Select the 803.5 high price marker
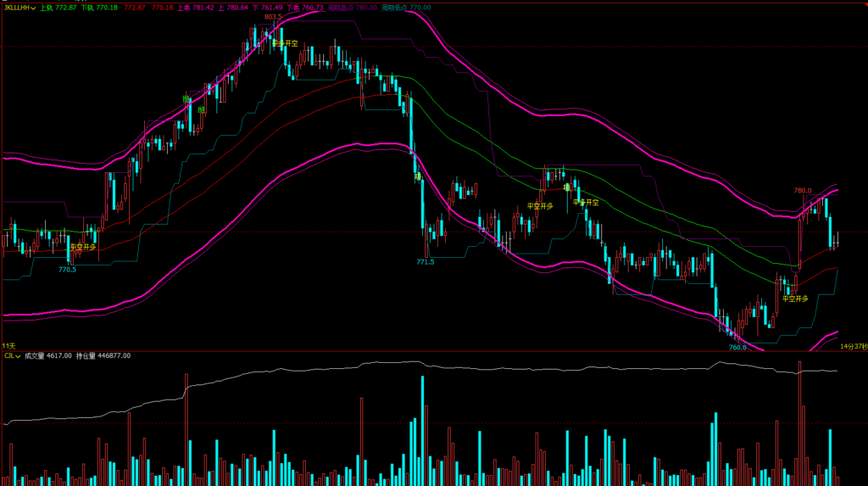Screen dimensions: 868x486 tap(273, 16)
